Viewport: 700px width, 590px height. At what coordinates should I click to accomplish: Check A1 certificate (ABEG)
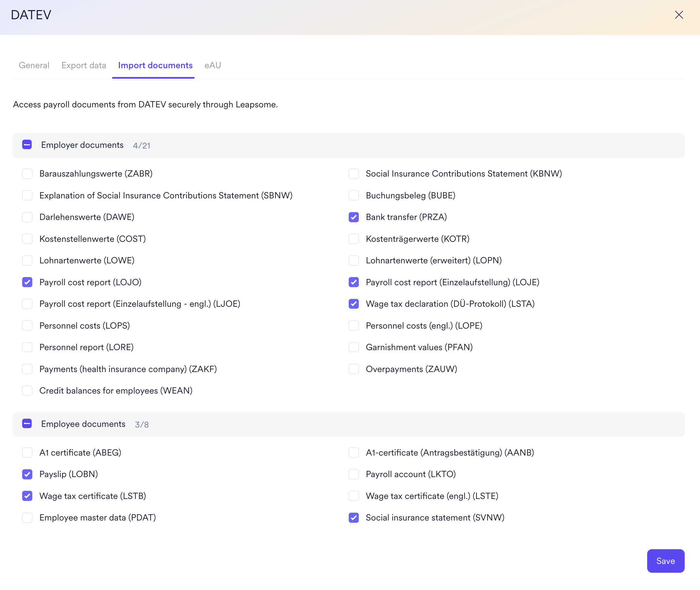pos(27,453)
